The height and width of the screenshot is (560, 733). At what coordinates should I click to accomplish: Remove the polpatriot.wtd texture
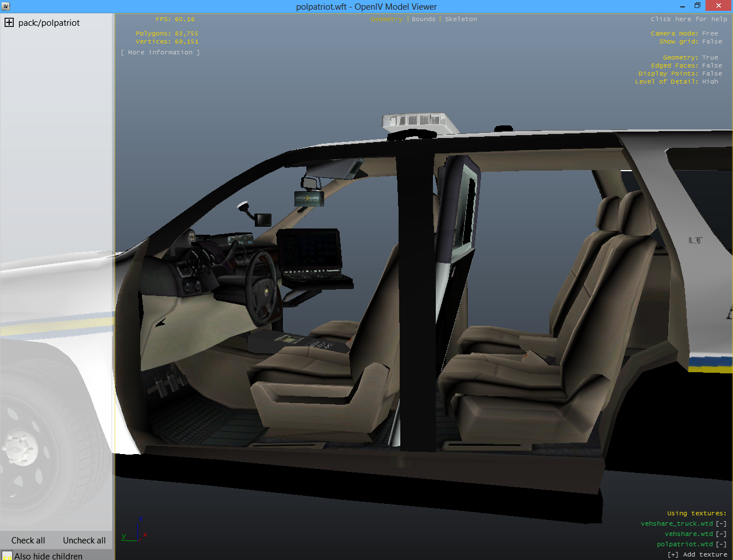tap(721, 544)
